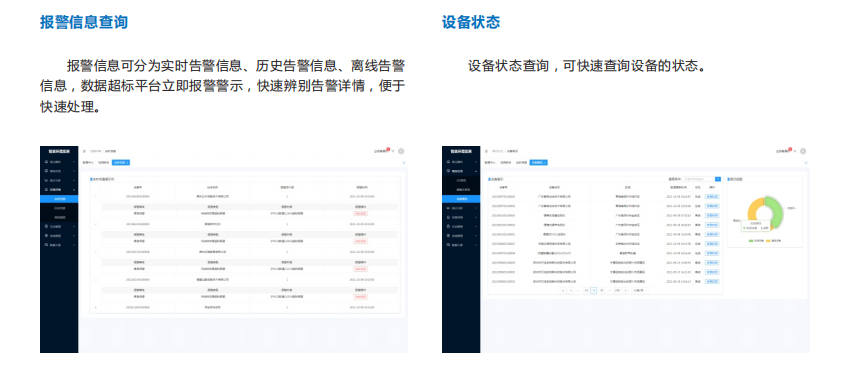850x384 pixels.
Task: Collapse the expanded monitor menu in device status sidebar
Action: [x=461, y=171]
